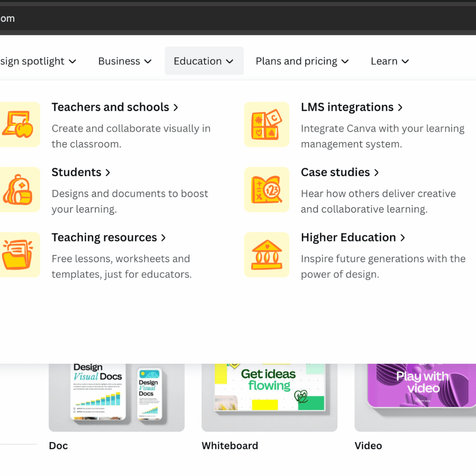Open the Business dropdown menu
Image resolution: width=476 pixels, height=476 pixels.
tap(125, 61)
